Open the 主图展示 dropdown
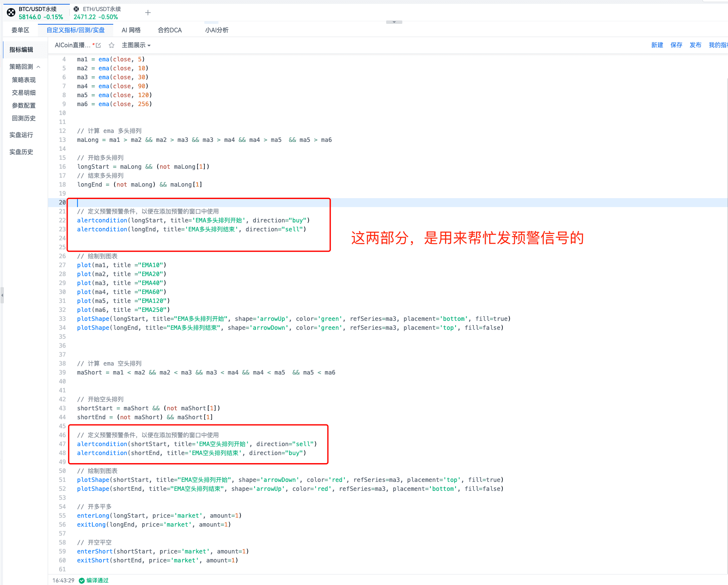Viewport: 728px width, 585px height. 136,45
